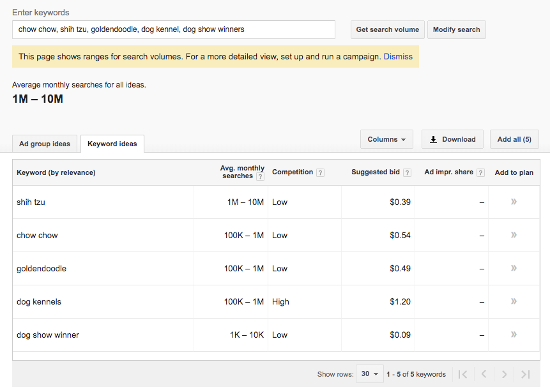Click the next page arrow in pagination
This screenshot has height=392, width=550.
click(x=505, y=374)
